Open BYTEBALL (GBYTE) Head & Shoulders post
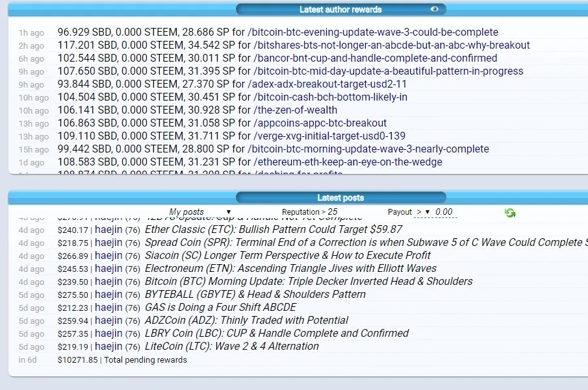The image size is (588, 390). [x=255, y=295]
